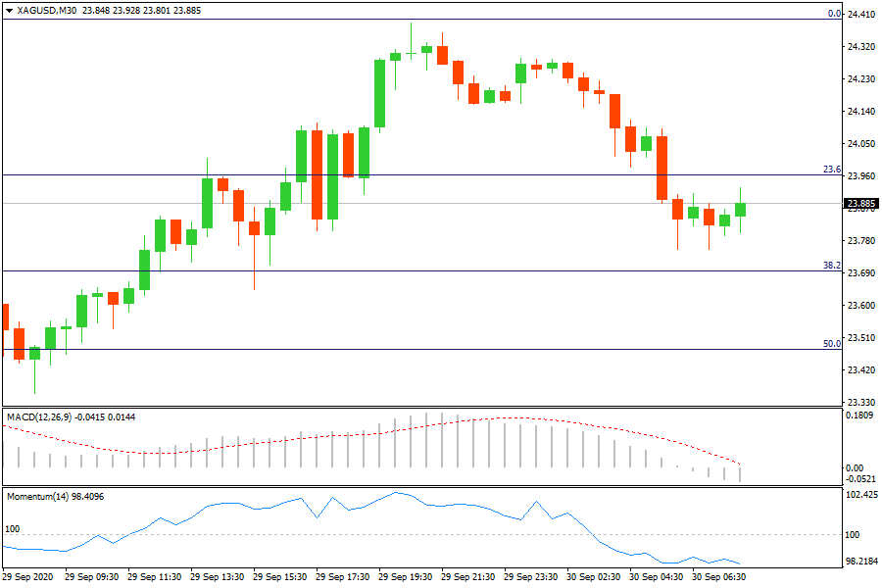The height and width of the screenshot is (588, 882).
Task: Click the 23.6 Fibonacci level label
Action: pyautogui.click(x=831, y=170)
